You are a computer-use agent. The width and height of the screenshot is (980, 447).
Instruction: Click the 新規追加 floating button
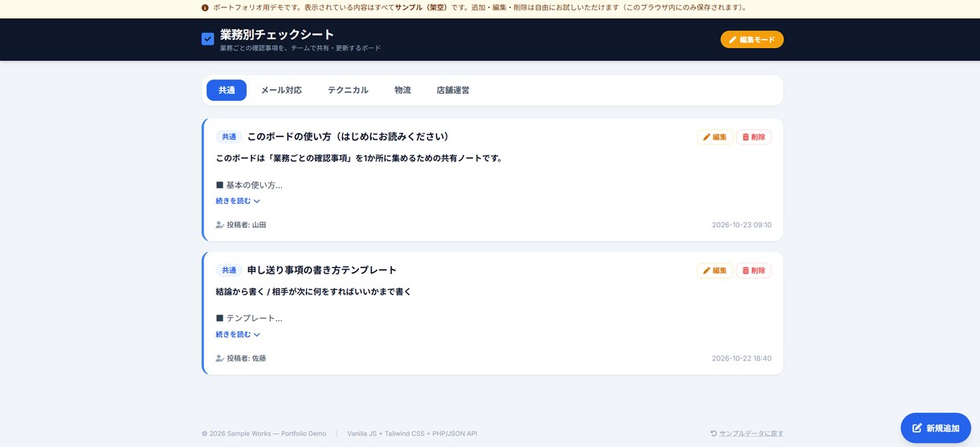(x=936, y=428)
